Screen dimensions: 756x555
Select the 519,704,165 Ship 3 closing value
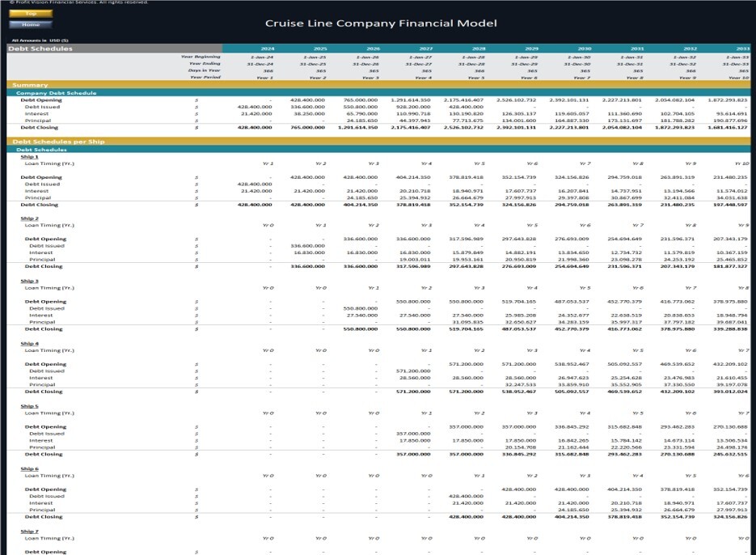click(466, 329)
